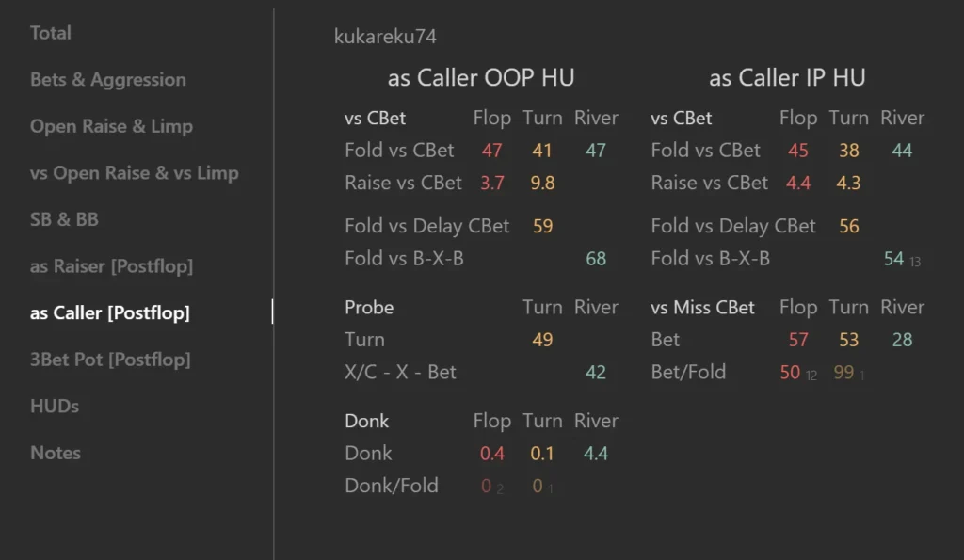The width and height of the screenshot is (964, 560).
Task: Open the Total section
Action: click(x=51, y=33)
